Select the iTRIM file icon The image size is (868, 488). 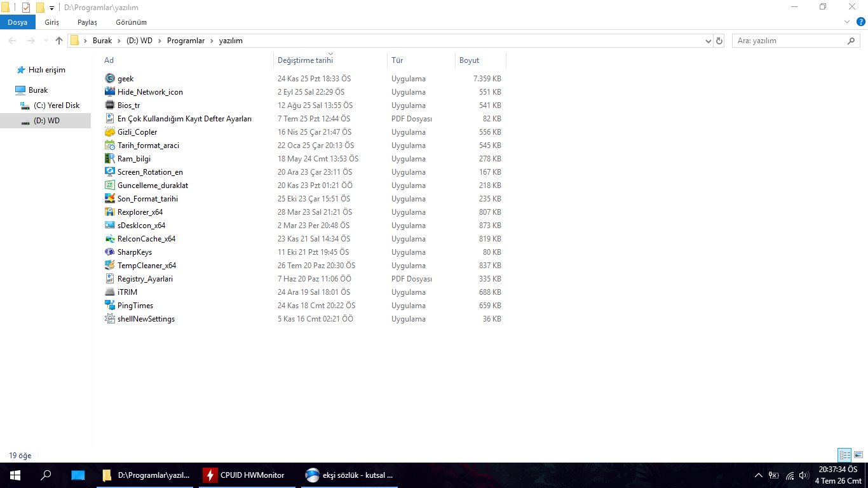(110, 292)
